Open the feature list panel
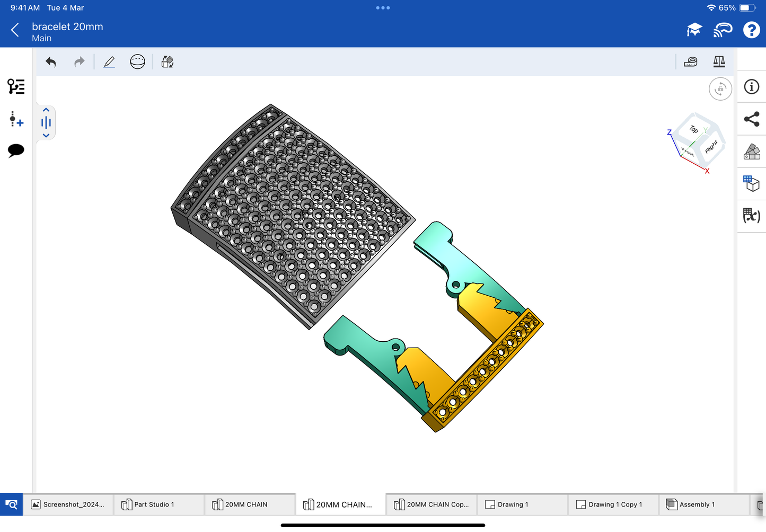 click(16, 86)
